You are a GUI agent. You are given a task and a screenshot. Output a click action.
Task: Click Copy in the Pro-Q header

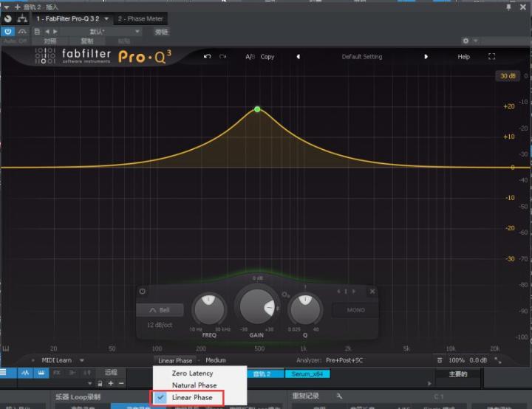pyautogui.click(x=267, y=57)
